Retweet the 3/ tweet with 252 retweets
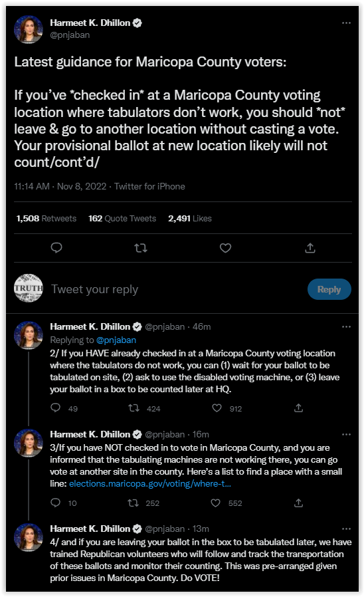 [x=133, y=503]
